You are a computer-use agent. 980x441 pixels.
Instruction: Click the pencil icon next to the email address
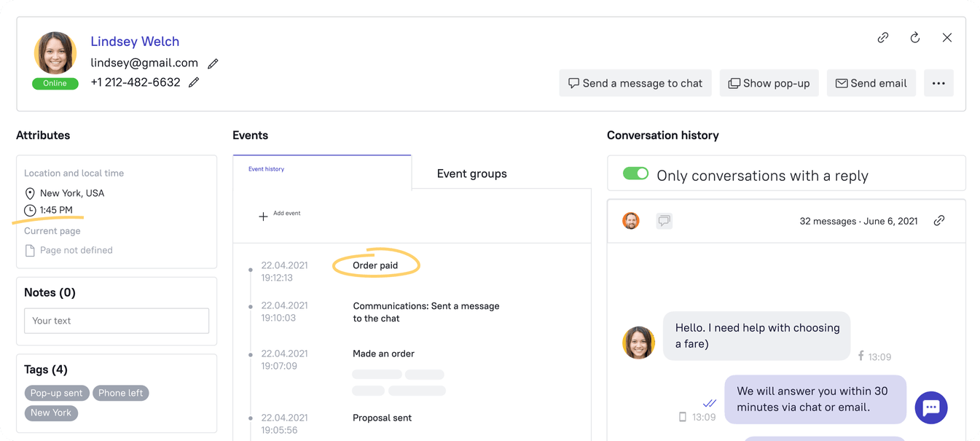point(213,63)
